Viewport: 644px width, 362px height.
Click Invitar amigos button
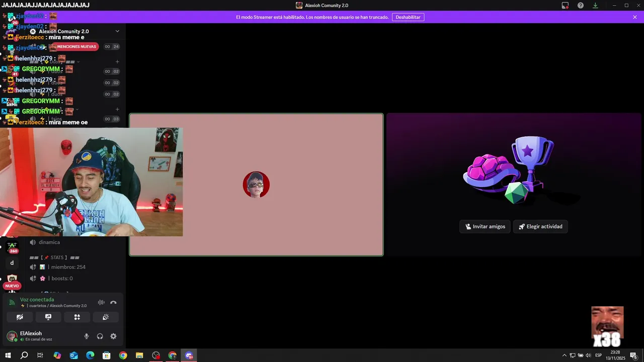pyautogui.click(x=485, y=226)
